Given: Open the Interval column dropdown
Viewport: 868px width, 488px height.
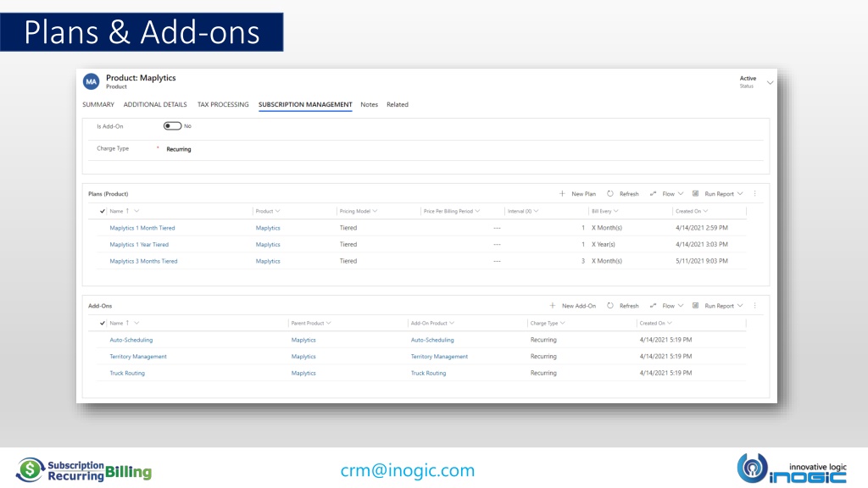Looking at the screenshot, I should (536, 211).
